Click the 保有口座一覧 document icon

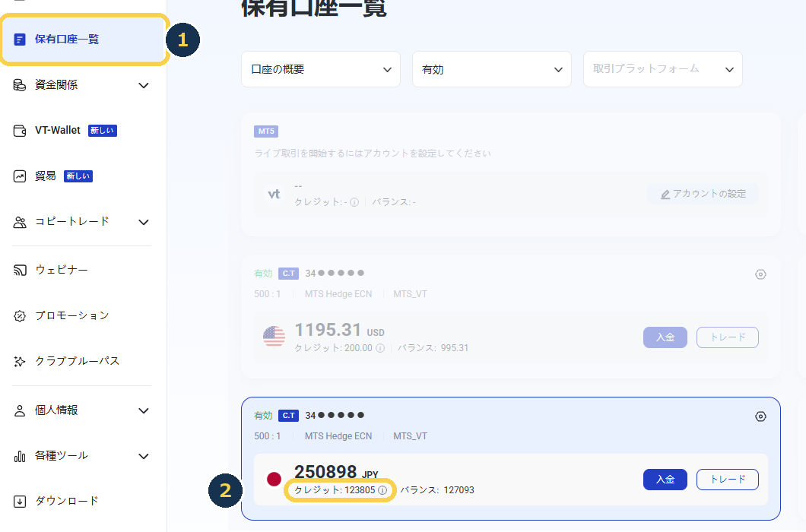(x=20, y=40)
